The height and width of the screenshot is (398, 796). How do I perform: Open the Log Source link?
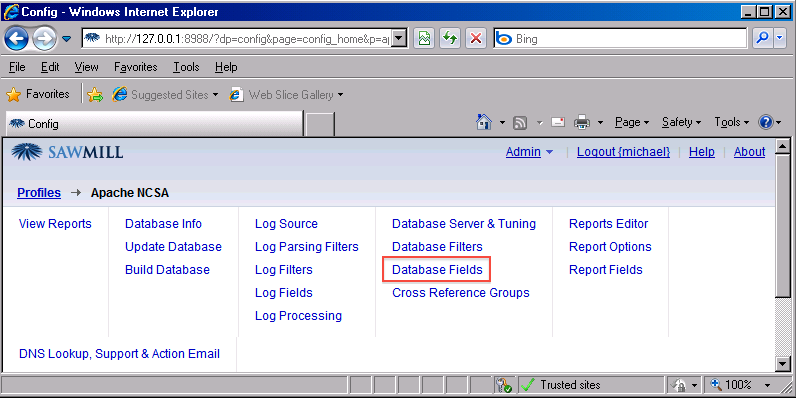pyautogui.click(x=286, y=224)
